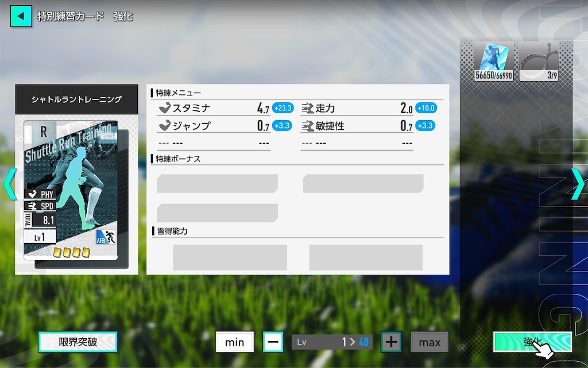Tap the SPD type label on card
Image resolution: width=588 pixels, height=368 pixels.
(x=41, y=206)
